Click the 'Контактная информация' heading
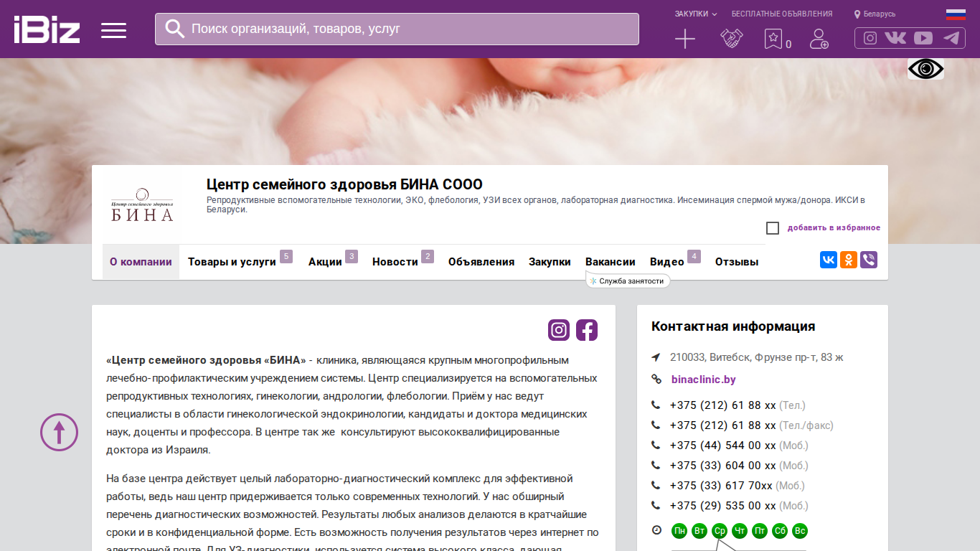 coord(733,326)
